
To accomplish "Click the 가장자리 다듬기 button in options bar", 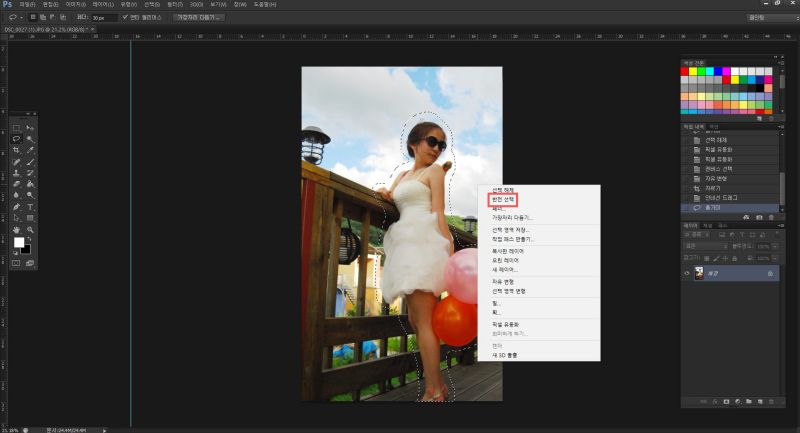I will click(x=199, y=17).
